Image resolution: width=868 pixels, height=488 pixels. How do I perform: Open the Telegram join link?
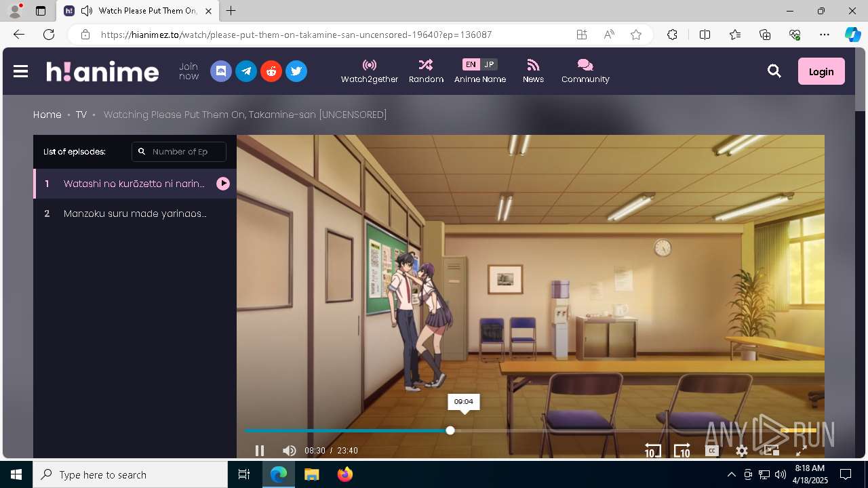tap(245, 71)
